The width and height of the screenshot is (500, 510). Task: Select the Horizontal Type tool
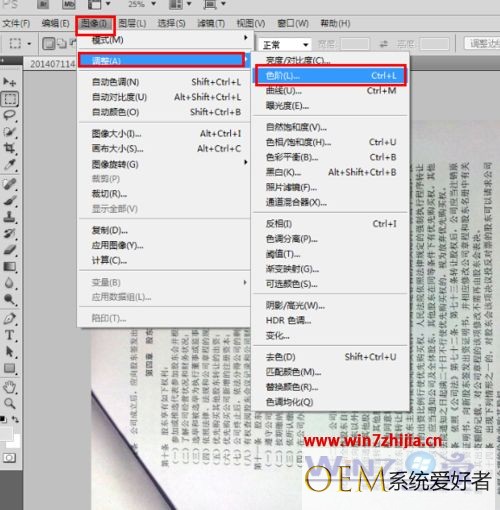[x=10, y=335]
